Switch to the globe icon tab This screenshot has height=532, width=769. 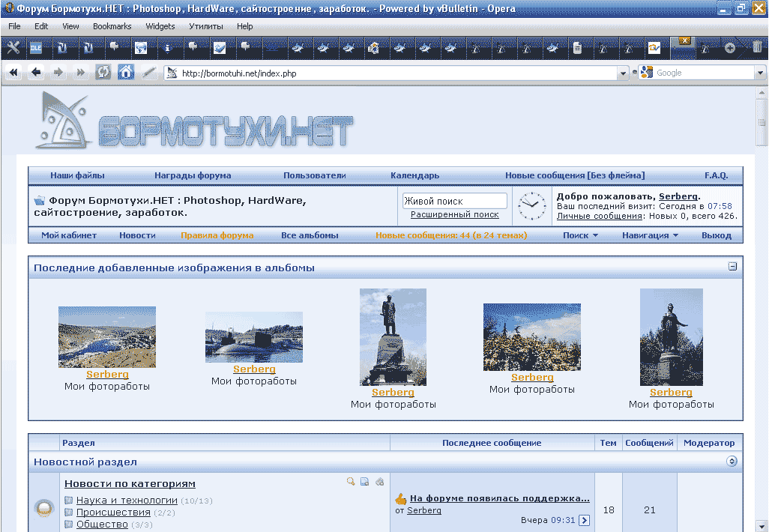[141, 47]
